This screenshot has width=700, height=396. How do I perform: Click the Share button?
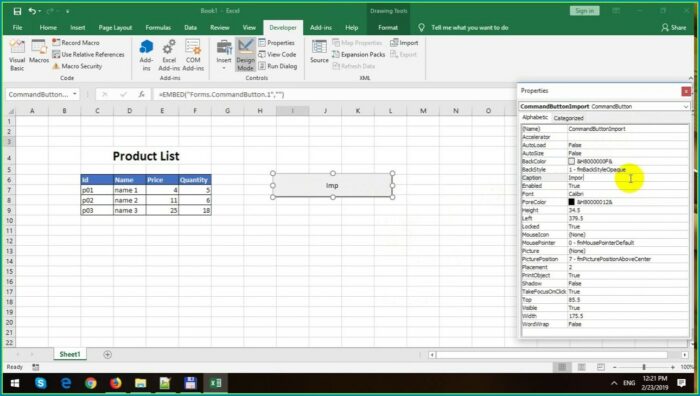[674, 28]
